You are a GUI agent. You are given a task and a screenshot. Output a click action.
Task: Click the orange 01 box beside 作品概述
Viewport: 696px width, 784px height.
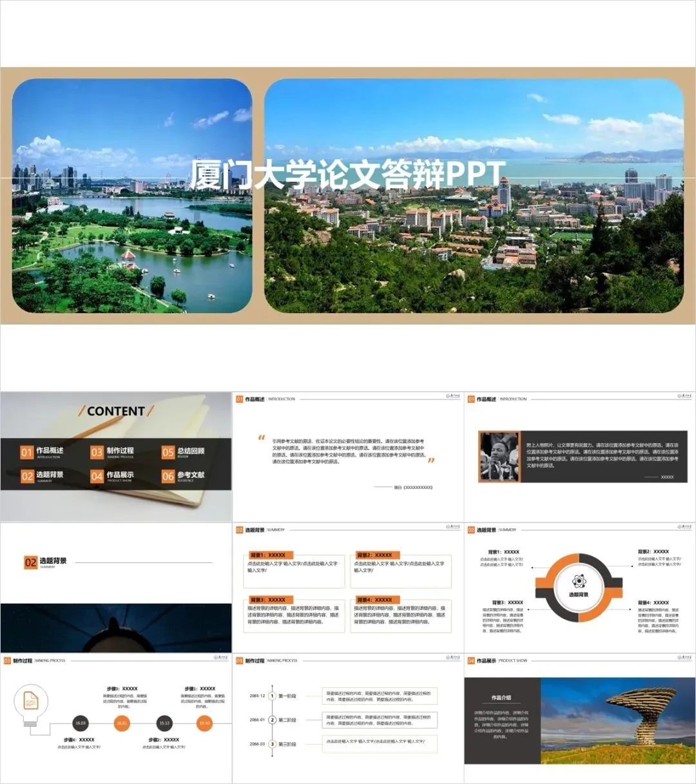pos(26,452)
